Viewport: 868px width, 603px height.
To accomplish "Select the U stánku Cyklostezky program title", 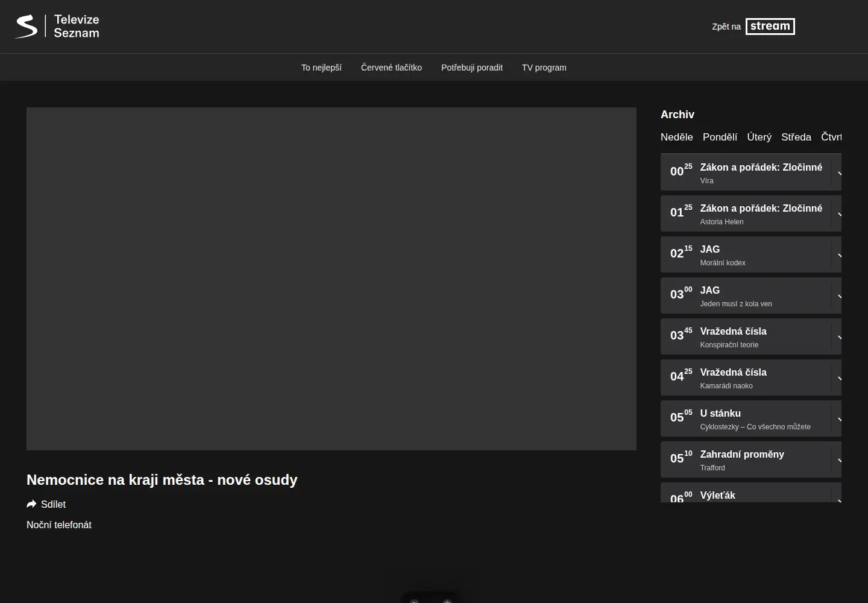I will (x=720, y=413).
